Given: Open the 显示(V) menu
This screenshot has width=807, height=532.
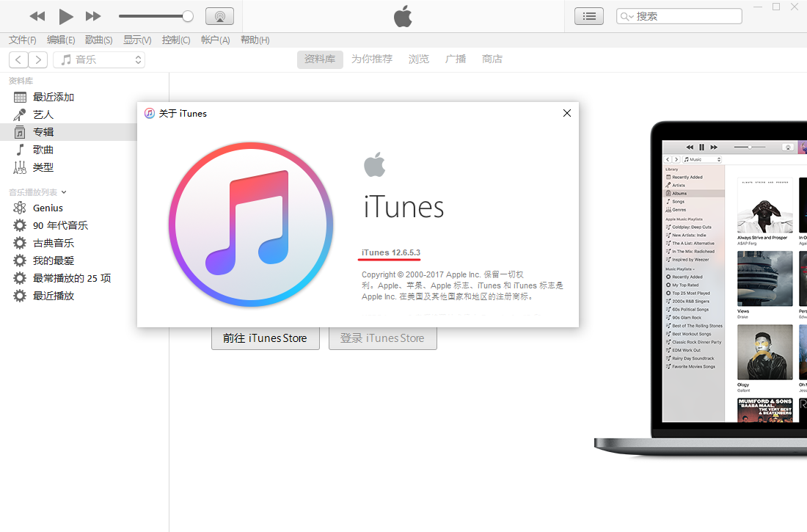Looking at the screenshot, I should pyautogui.click(x=137, y=40).
